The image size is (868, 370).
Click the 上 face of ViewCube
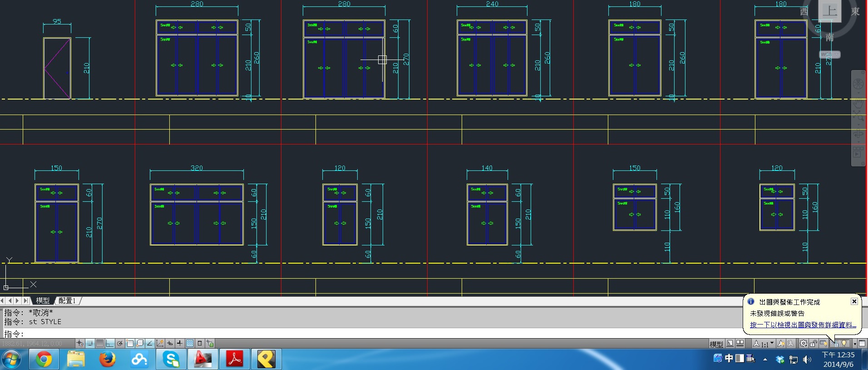pos(829,10)
